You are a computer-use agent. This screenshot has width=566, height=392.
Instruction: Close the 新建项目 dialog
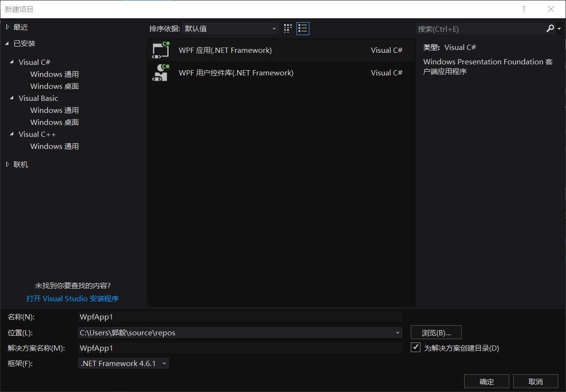[551, 10]
